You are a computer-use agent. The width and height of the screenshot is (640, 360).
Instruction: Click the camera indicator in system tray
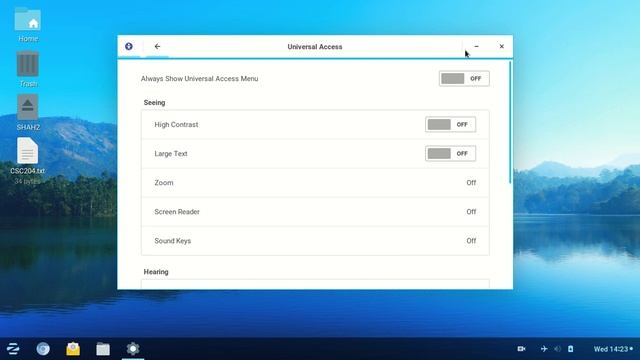pos(521,349)
